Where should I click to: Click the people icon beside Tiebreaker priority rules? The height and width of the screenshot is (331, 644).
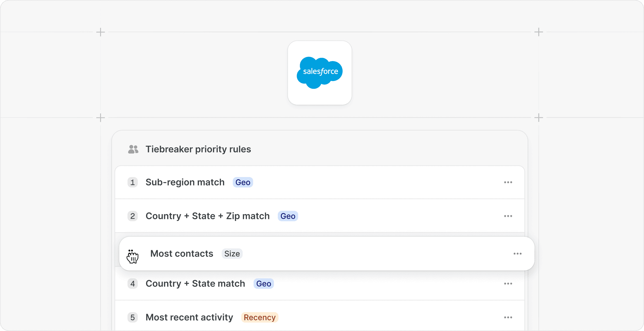[133, 149]
